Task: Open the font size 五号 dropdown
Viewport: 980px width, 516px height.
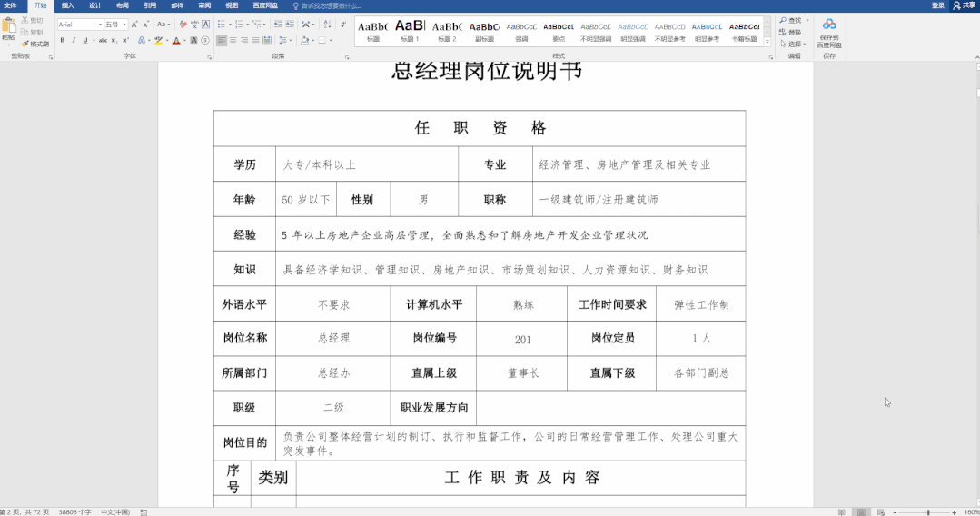Action: pos(124,25)
